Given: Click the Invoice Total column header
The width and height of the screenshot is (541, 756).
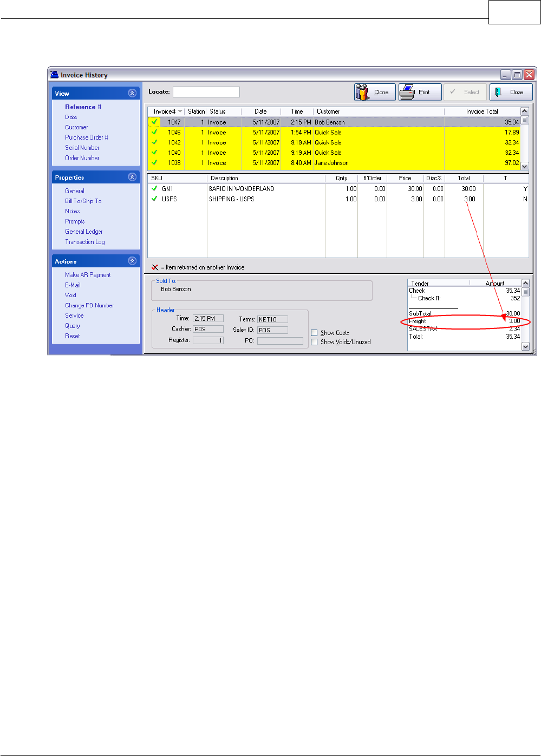Looking at the screenshot, I should pos(482,111).
